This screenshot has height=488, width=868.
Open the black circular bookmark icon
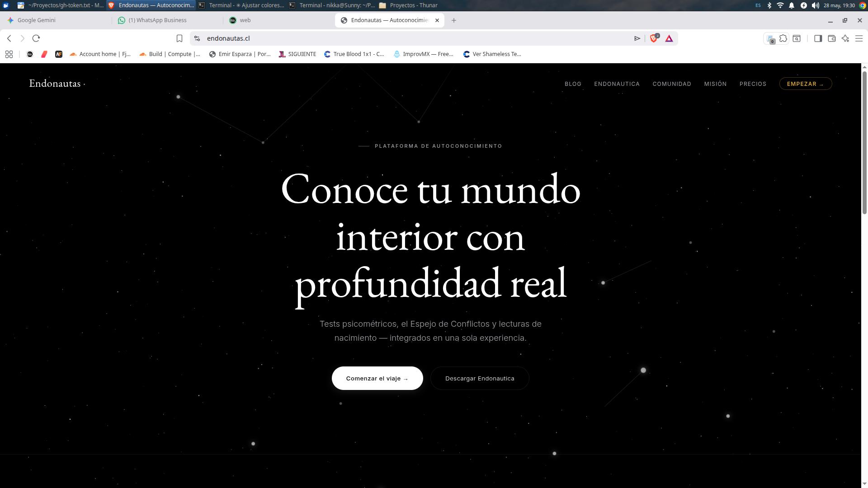coord(30,54)
